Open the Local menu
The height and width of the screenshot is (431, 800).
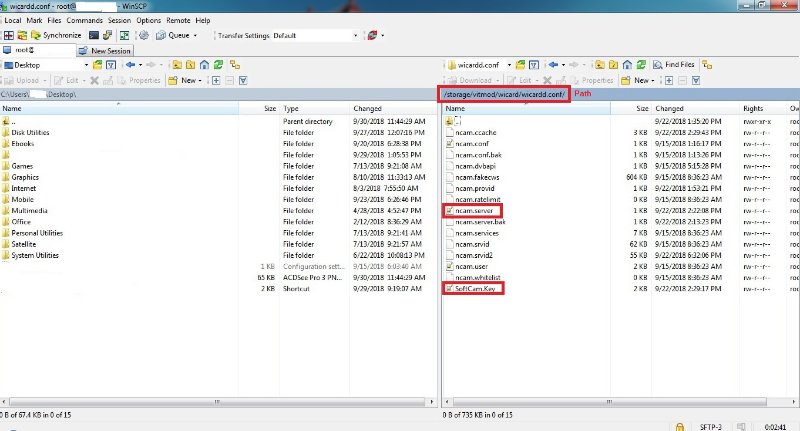coord(13,20)
